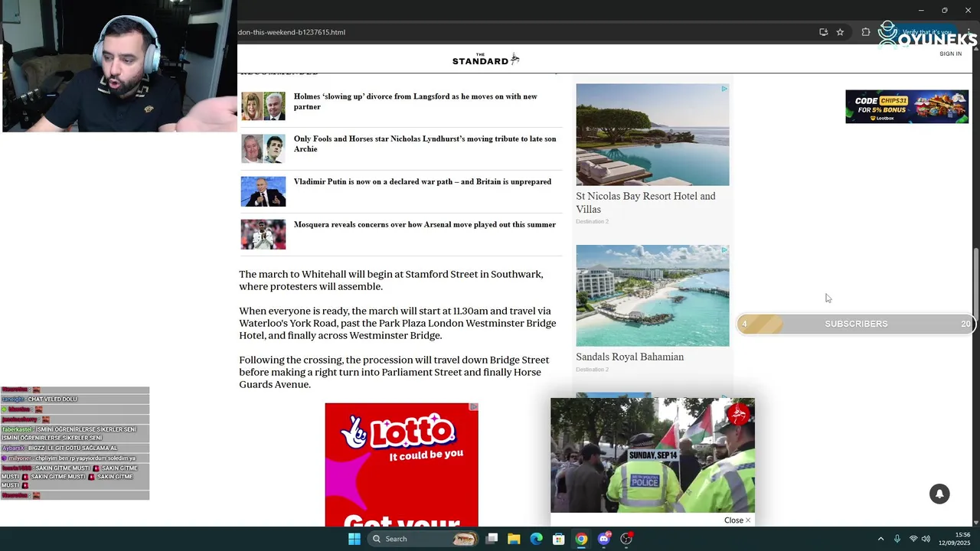Open File Explorer from the taskbar
Viewport: 980px width, 551px height.
tap(514, 539)
